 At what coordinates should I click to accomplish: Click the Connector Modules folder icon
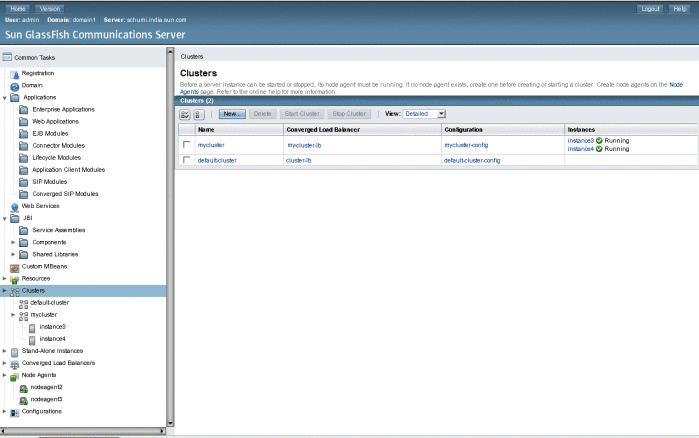coord(24,146)
